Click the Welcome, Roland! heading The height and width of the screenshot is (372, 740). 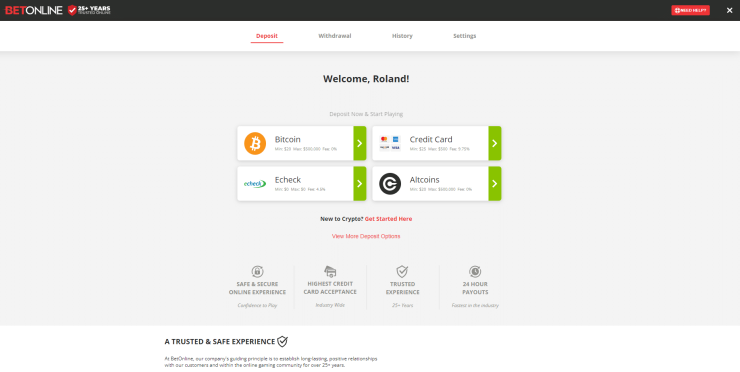click(x=366, y=79)
